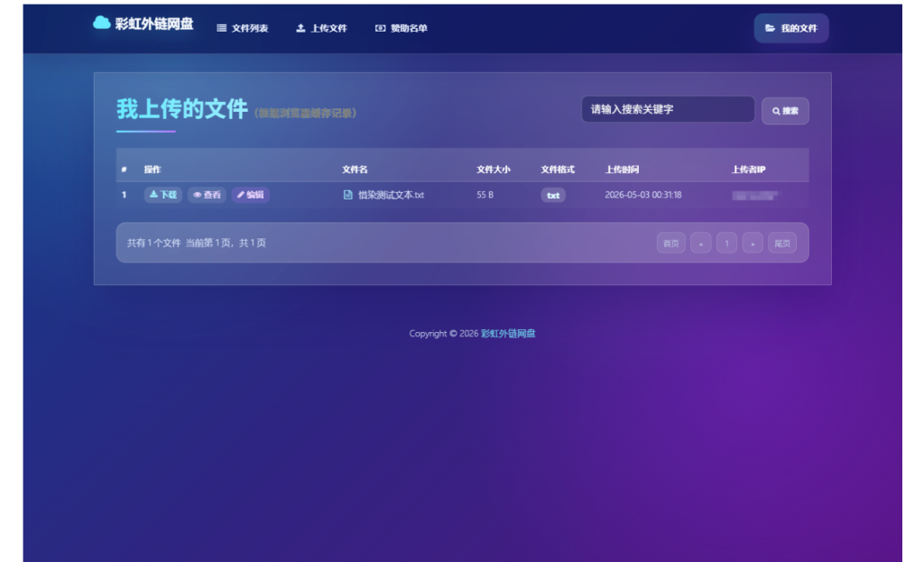Click the upload icon beside 上传文件
This screenshot has width=924, height=562.
(x=300, y=28)
